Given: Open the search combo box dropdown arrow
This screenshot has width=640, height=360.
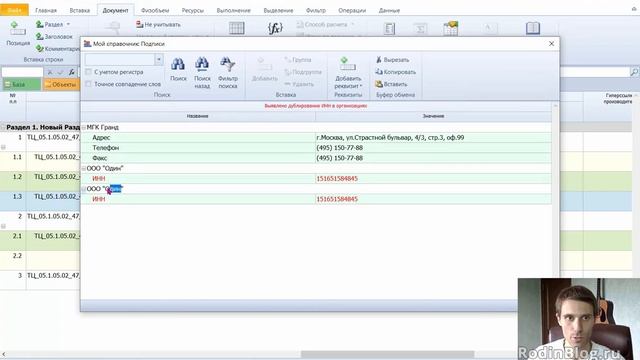Looking at the screenshot, I should tap(159, 60).
